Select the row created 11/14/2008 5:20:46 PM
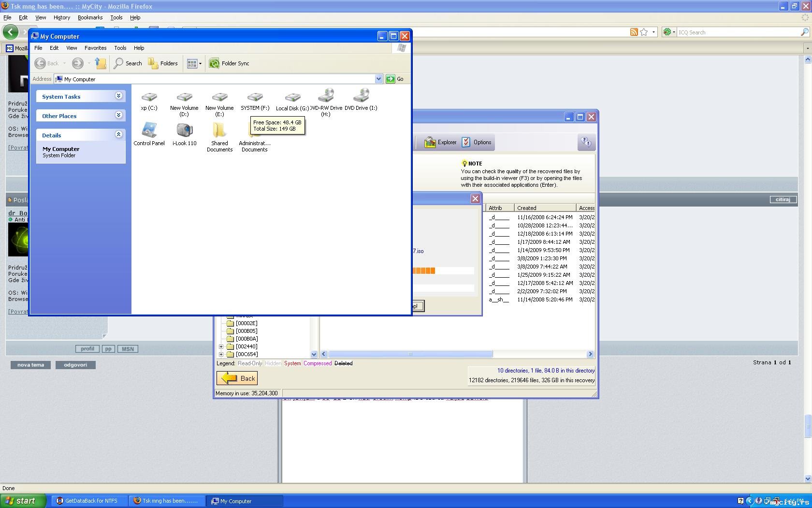The height and width of the screenshot is (508, 812). pyautogui.click(x=540, y=299)
